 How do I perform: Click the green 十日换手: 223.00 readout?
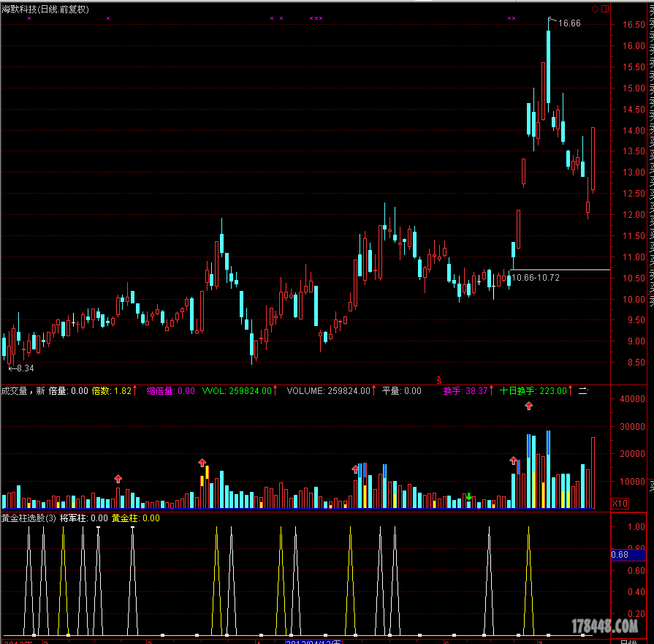click(533, 391)
